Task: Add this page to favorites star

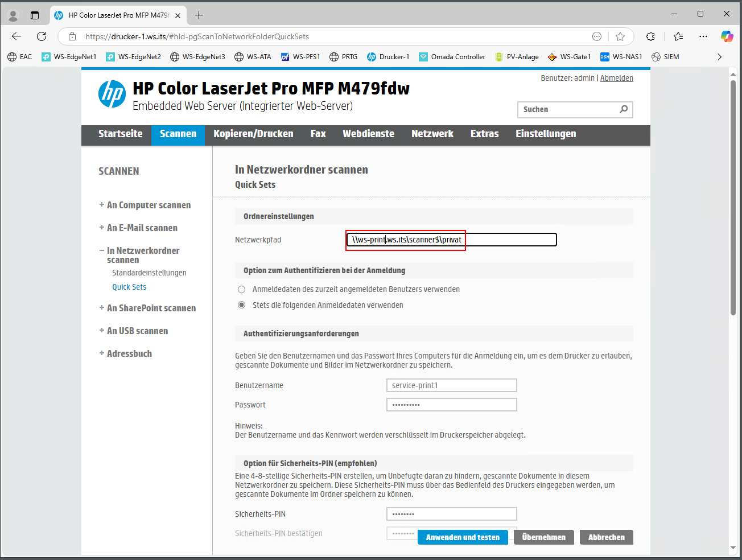Action: 620,36
